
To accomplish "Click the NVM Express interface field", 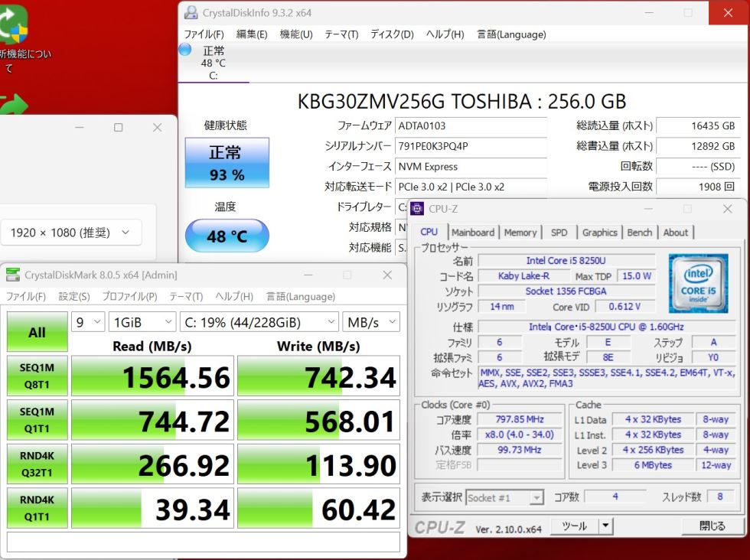I will click(x=471, y=167).
